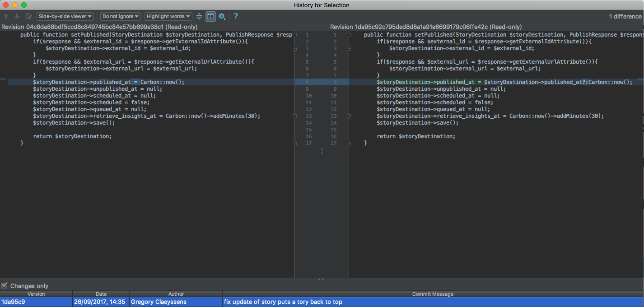Open help via question mark icon
Viewport: 644px width, 307px height.
236,16
